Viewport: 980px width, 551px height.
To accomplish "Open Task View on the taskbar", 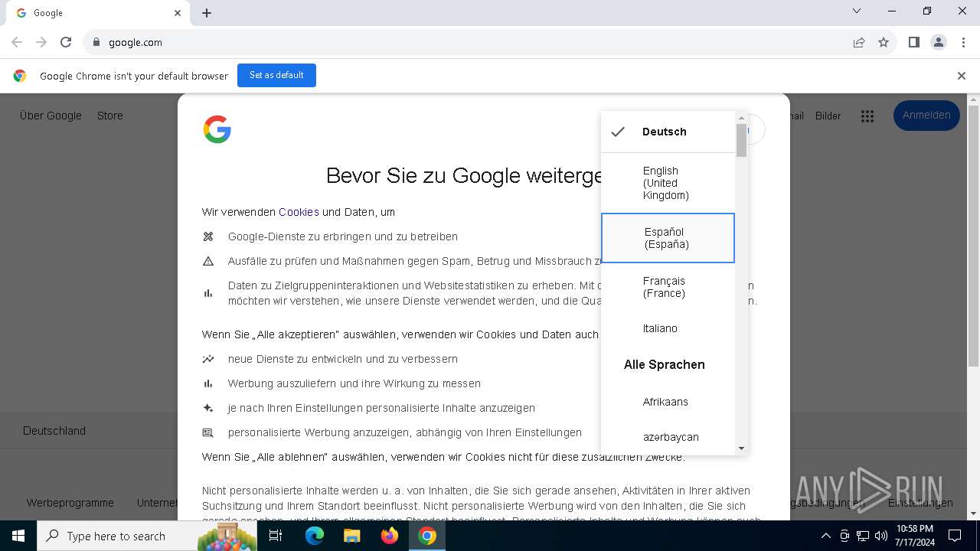I will click(276, 536).
